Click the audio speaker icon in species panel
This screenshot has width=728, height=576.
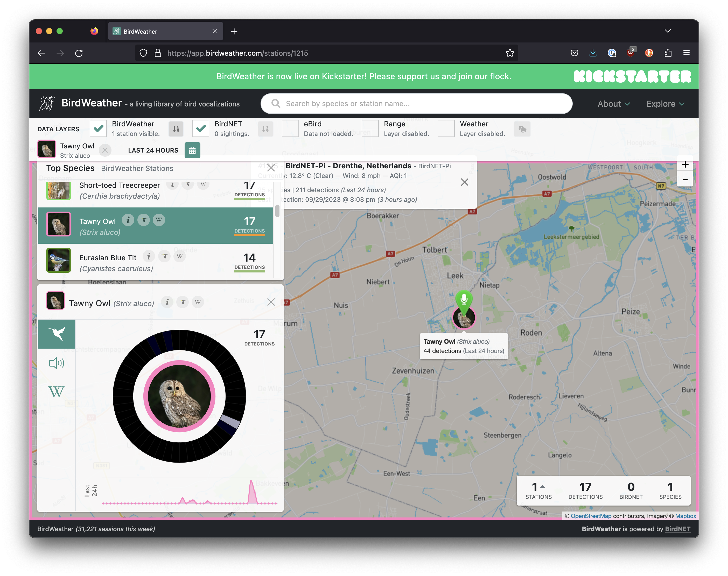point(56,363)
